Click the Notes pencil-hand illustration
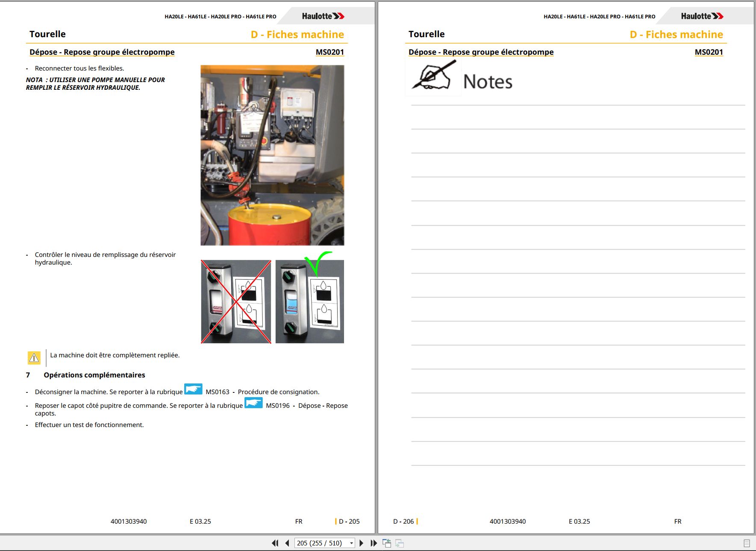 tap(433, 77)
